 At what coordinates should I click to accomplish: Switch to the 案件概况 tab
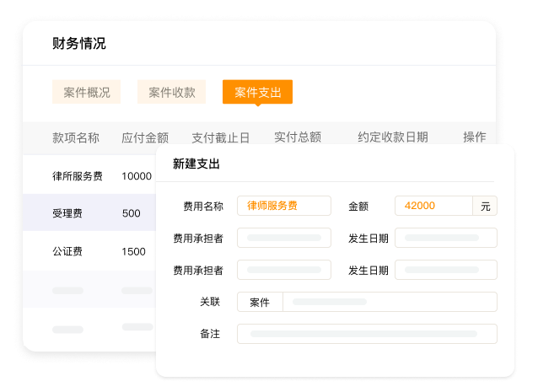click(x=87, y=92)
